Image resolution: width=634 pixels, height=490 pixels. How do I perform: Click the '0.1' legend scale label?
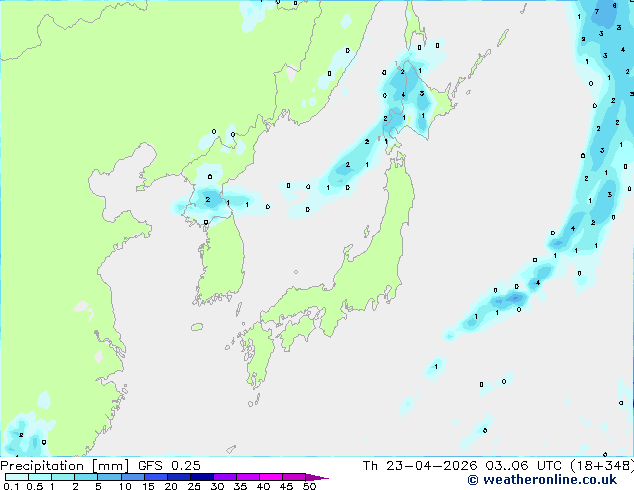pyautogui.click(x=11, y=486)
